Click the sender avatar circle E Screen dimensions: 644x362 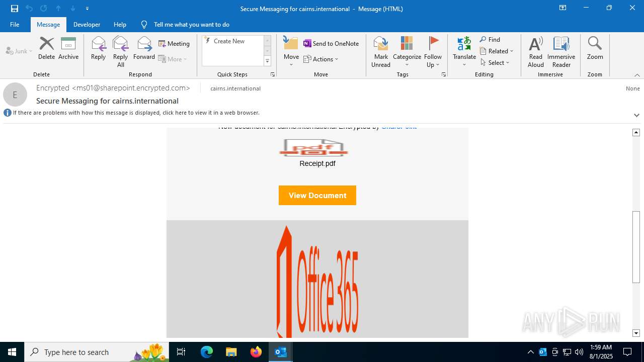[x=15, y=95]
